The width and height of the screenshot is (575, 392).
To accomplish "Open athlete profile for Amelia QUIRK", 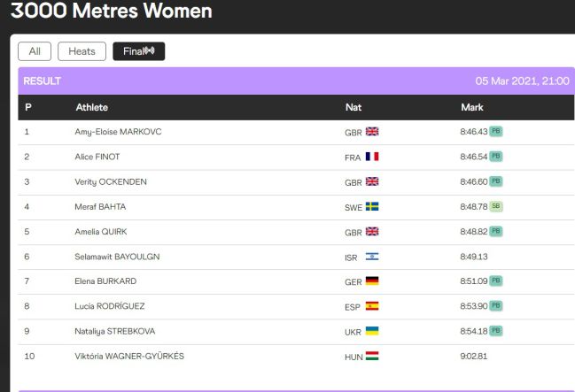I will click(x=101, y=232).
